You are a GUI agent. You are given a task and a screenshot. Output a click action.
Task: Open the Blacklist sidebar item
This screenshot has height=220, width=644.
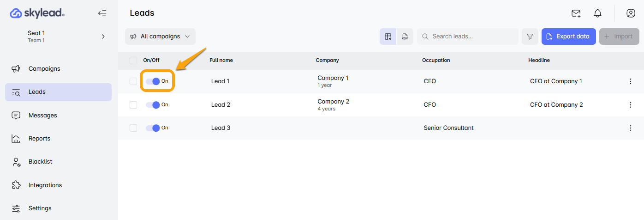point(40,162)
